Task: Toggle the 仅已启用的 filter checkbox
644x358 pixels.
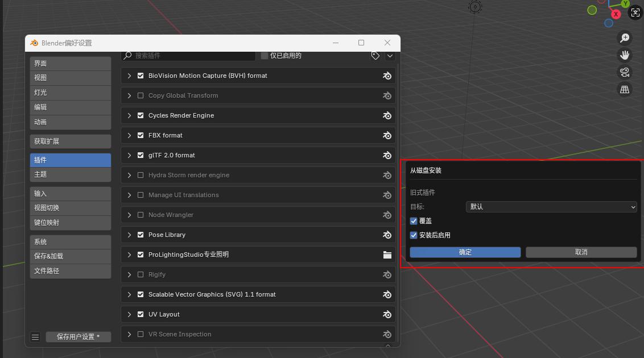Action: (x=265, y=56)
